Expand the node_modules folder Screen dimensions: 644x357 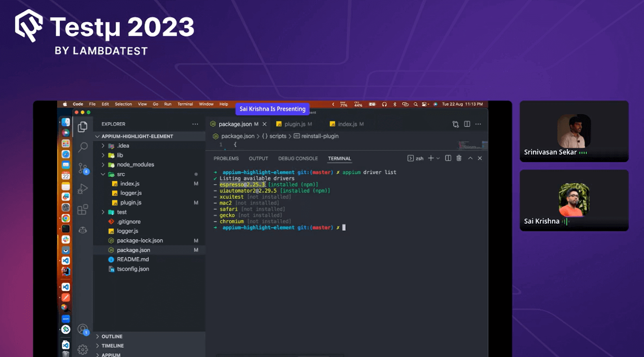coord(135,165)
